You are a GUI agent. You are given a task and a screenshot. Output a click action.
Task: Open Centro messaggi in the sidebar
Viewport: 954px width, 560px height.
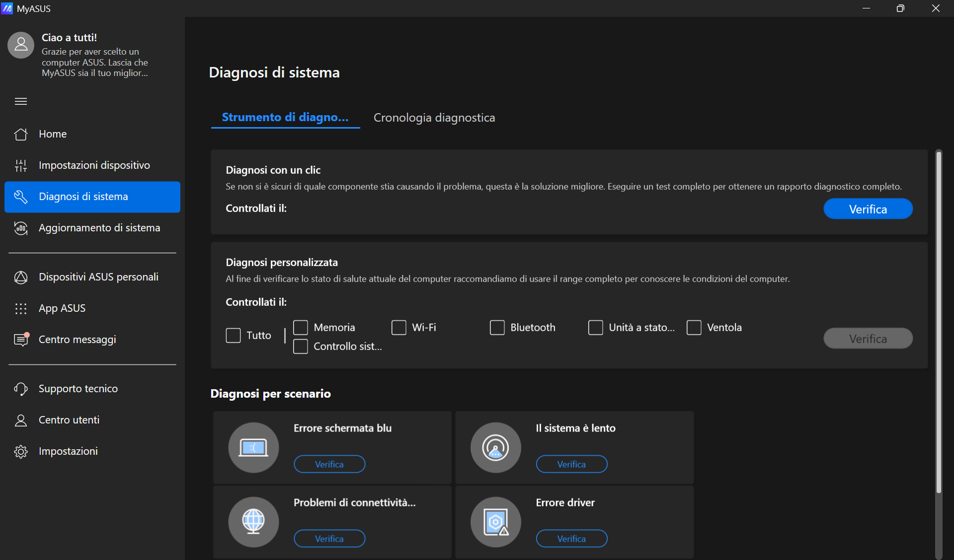(92, 340)
